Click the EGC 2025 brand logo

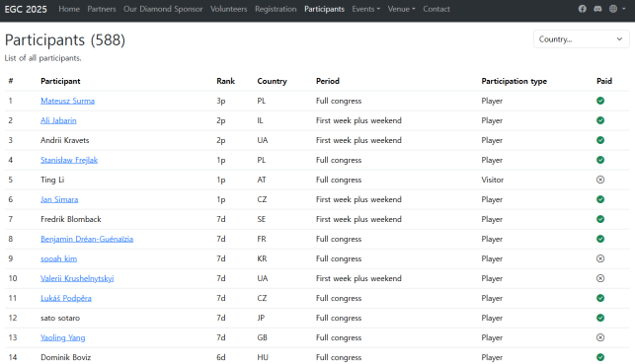pos(26,9)
